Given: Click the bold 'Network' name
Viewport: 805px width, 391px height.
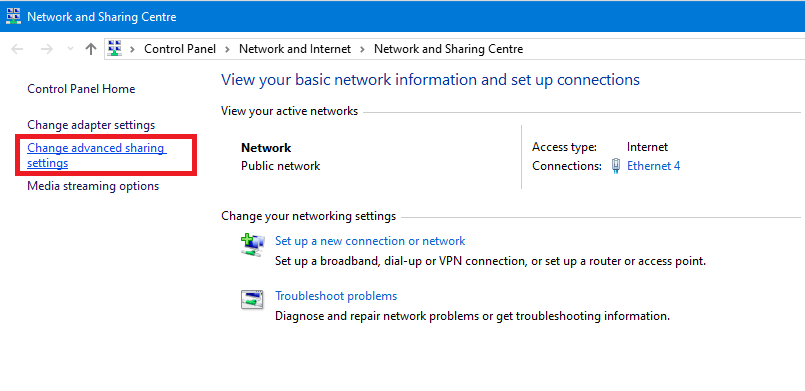Looking at the screenshot, I should coord(266,148).
